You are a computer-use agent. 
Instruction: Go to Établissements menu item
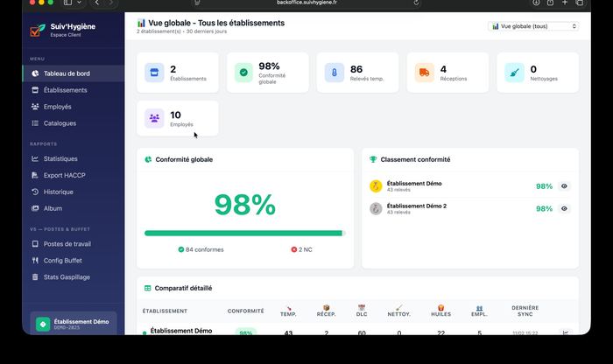coord(73,90)
